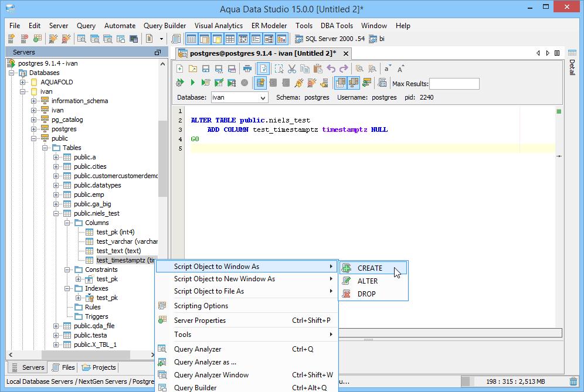Expand the public.cities table node
The height and width of the screenshot is (392, 584).
[56, 166]
